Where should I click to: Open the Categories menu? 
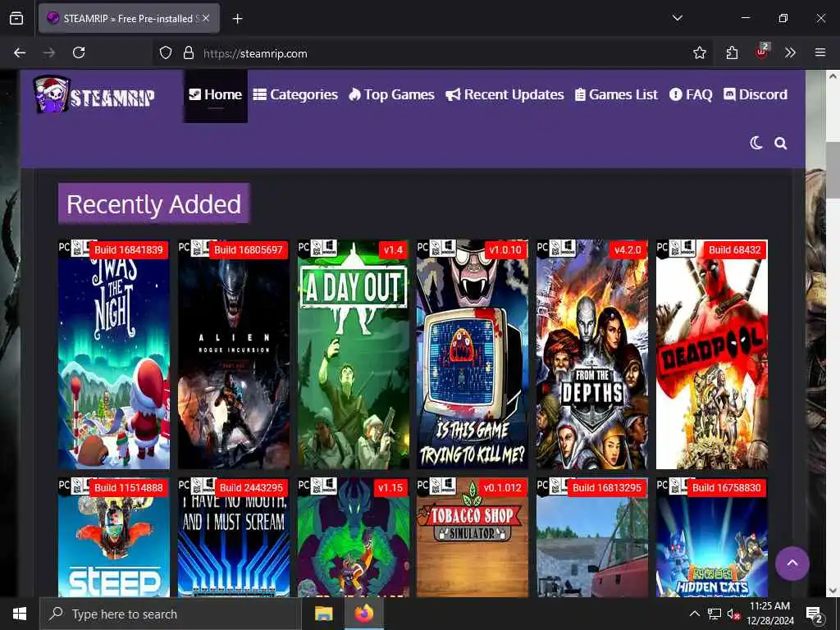point(295,95)
